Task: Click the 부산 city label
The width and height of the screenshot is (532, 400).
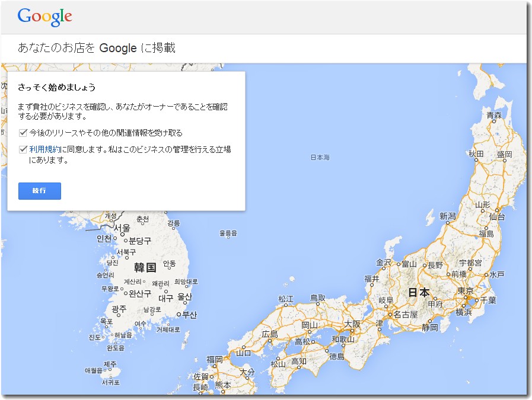Action: [x=189, y=315]
